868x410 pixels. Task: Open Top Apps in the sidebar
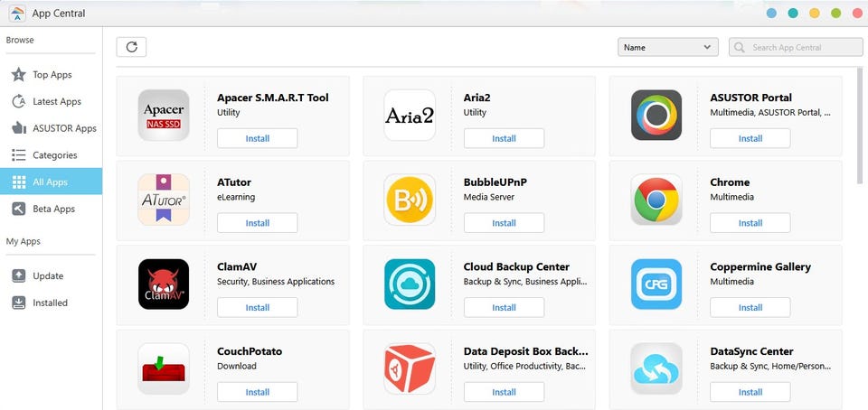52,75
